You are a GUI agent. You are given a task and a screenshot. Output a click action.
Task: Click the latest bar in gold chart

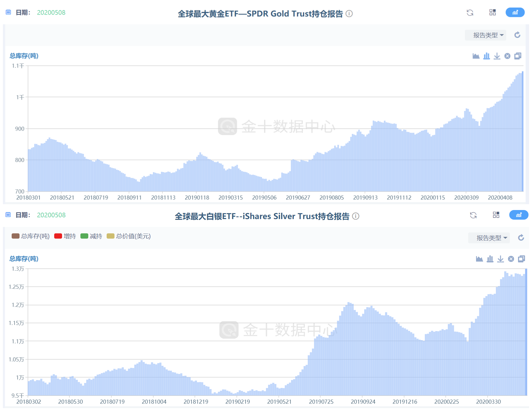click(x=523, y=131)
